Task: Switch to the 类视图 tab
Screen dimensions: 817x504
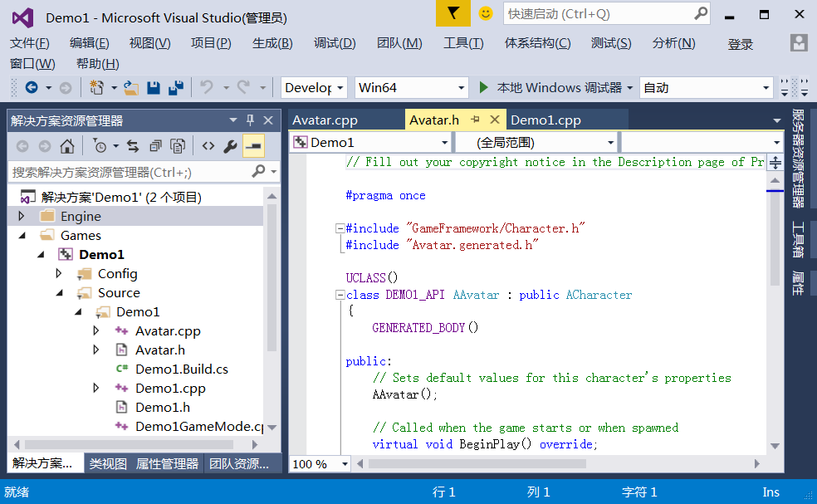Action: [x=108, y=463]
